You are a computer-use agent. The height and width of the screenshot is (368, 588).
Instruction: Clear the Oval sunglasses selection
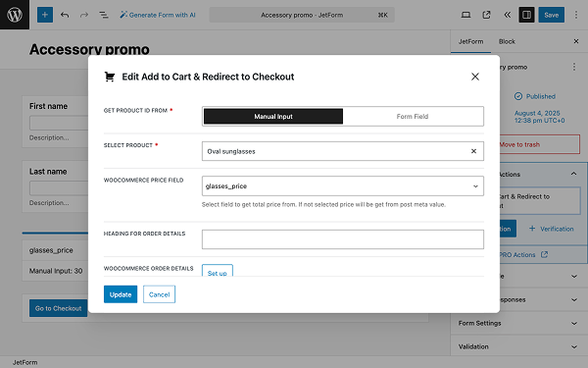point(473,151)
